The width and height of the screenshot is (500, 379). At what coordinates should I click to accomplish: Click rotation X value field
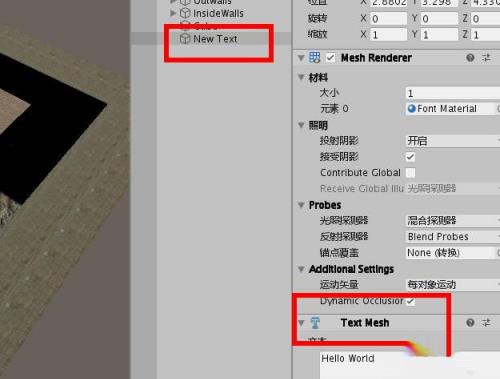389,19
